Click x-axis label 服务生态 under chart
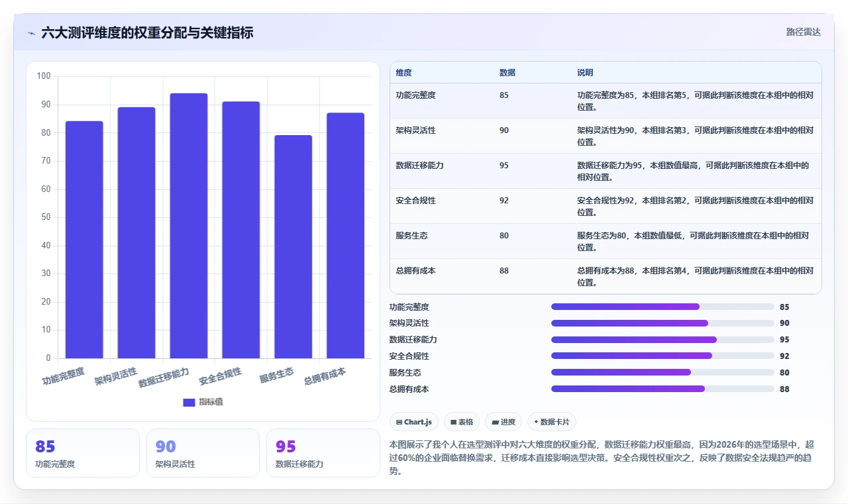The width and height of the screenshot is (848, 504). click(277, 376)
